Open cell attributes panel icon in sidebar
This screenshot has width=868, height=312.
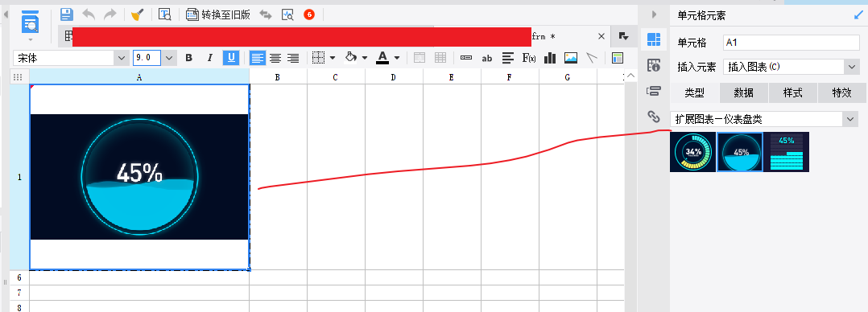tap(654, 65)
